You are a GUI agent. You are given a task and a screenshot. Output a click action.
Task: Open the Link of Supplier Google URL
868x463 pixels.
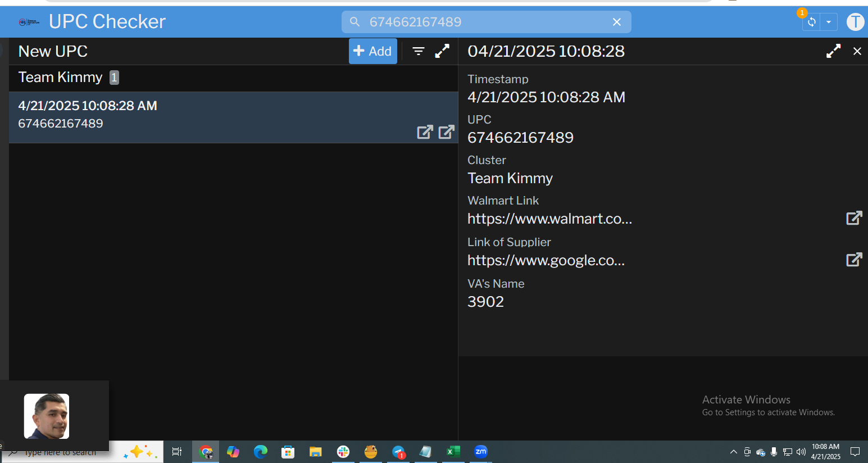[546, 260]
